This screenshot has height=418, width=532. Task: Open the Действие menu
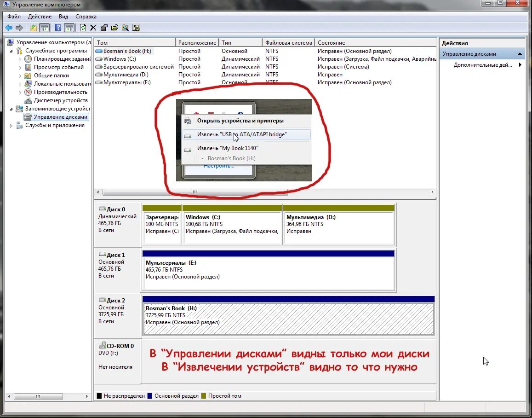40,16
